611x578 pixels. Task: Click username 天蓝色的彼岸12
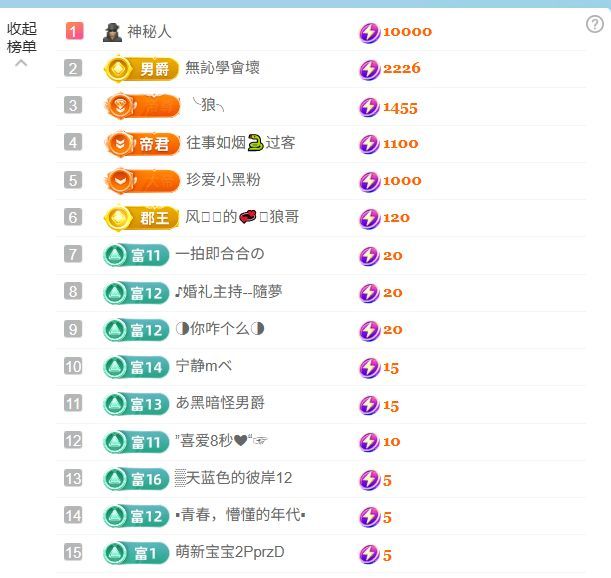tap(233, 479)
